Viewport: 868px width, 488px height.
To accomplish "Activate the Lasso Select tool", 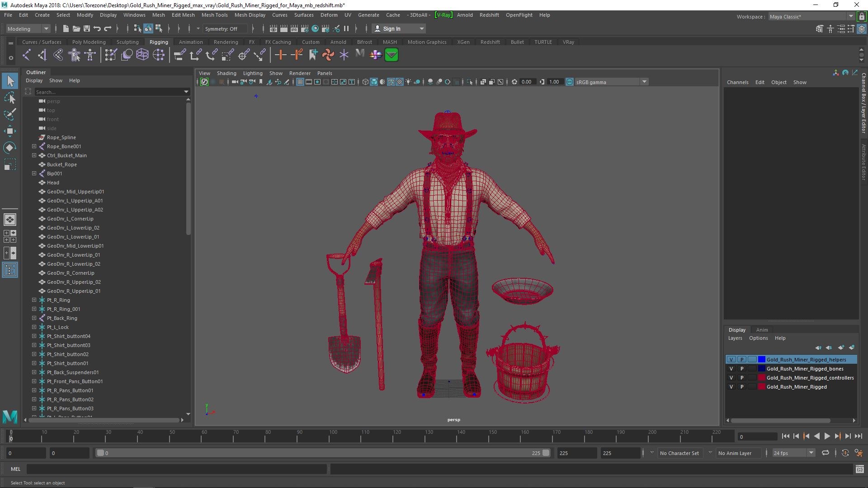I will click(10, 98).
